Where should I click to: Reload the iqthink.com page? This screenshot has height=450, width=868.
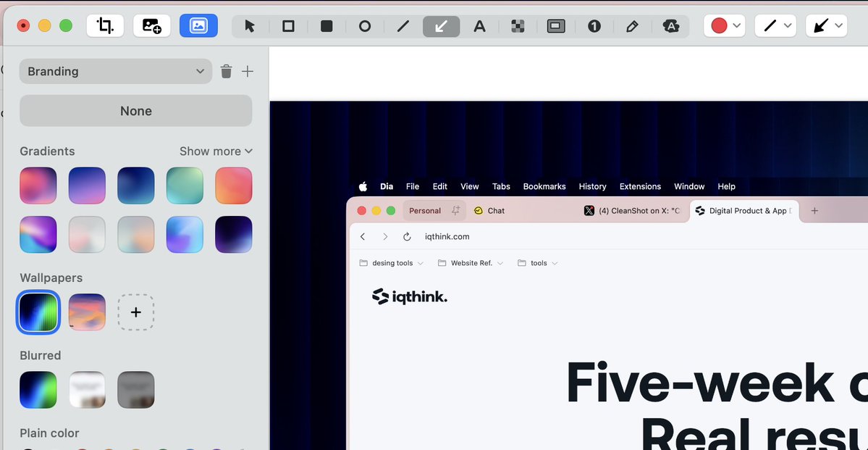(x=407, y=237)
